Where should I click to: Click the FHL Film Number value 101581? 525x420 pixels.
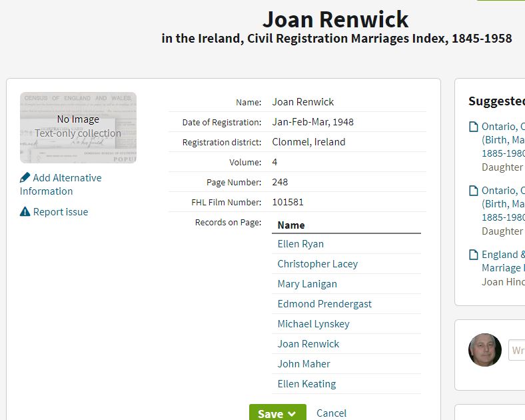click(x=288, y=202)
